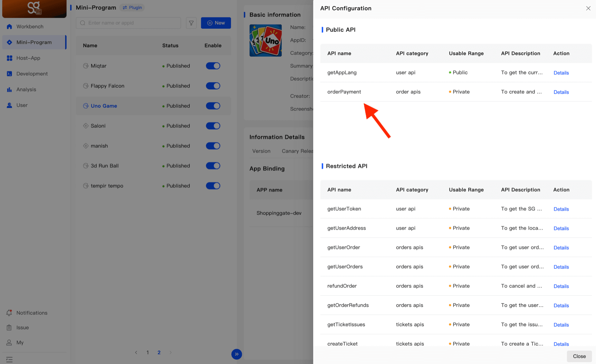Toggle the manish enable switch
The width and height of the screenshot is (596, 364).
pyautogui.click(x=213, y=146)
